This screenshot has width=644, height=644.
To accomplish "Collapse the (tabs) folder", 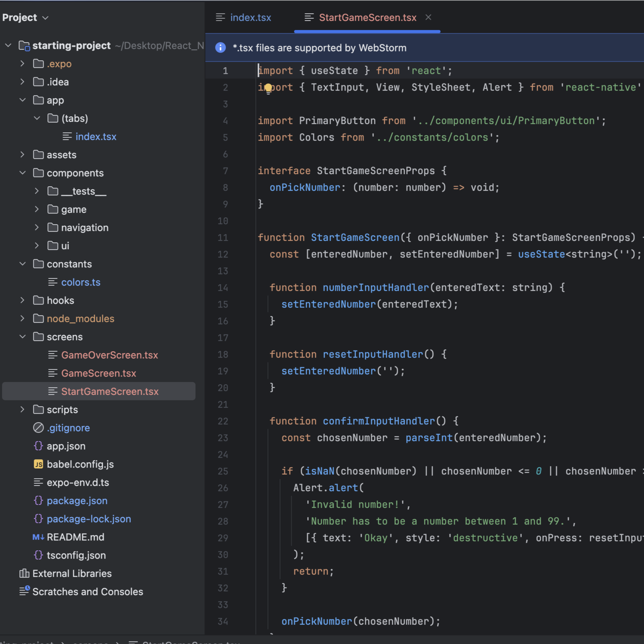I will pyautogui.click(x=37, y=118).
